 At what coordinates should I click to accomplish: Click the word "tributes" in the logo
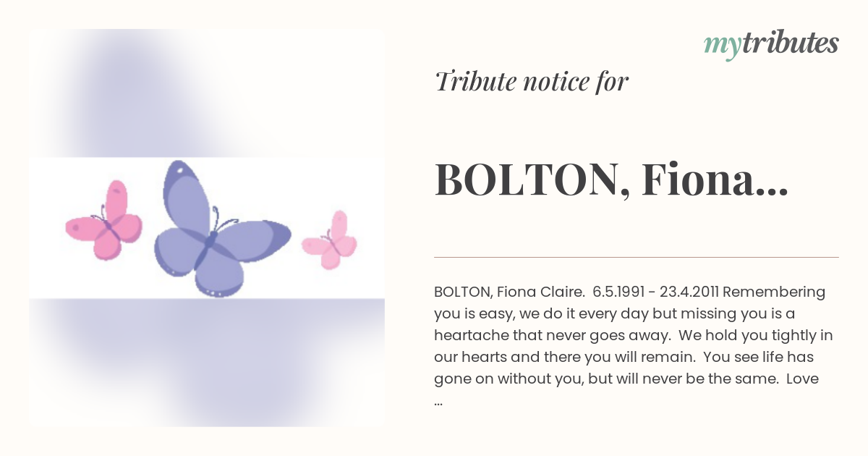(788, 43)
